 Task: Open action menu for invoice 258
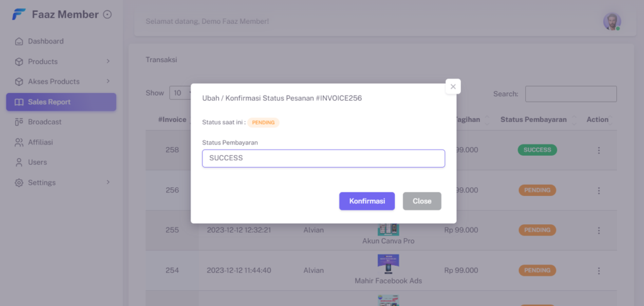pyautogui.click(x=599, y=150)
